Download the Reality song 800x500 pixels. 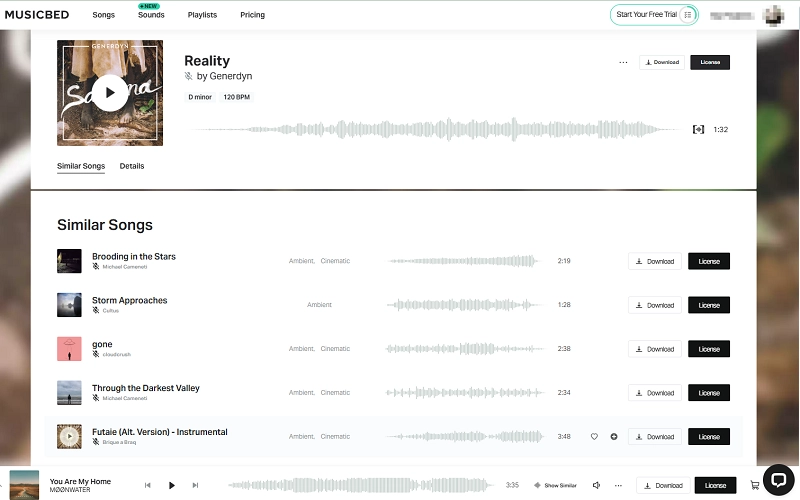(x=662, y=62)
